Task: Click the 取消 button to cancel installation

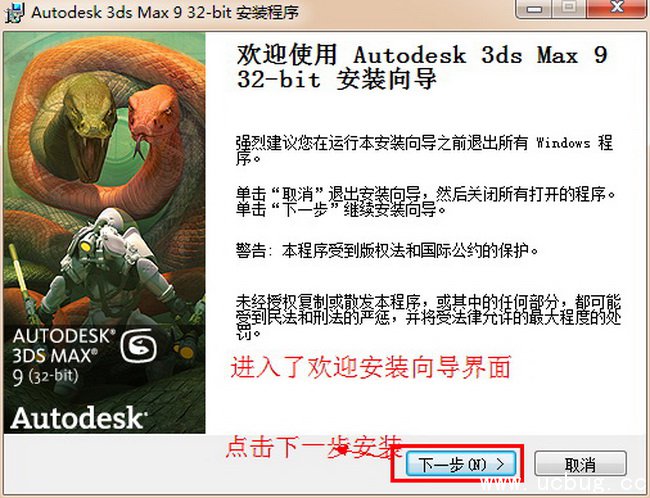Action: (x=580, y=464)
